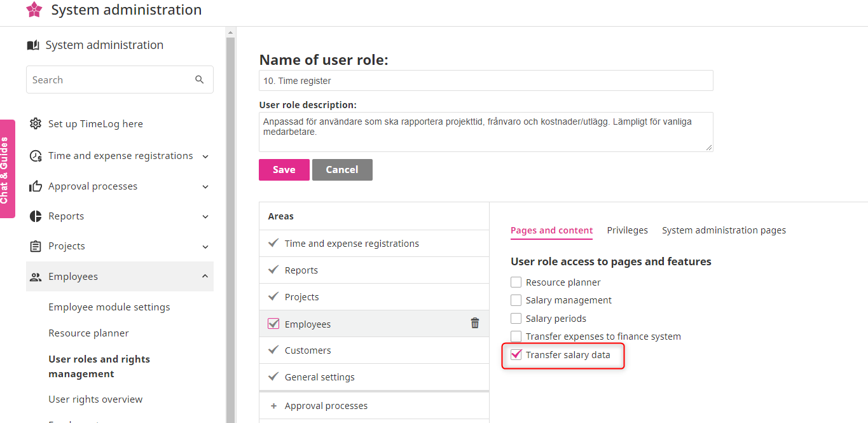Click the Reports pie chart icon
868x423 pixels.
click(36, 216)
